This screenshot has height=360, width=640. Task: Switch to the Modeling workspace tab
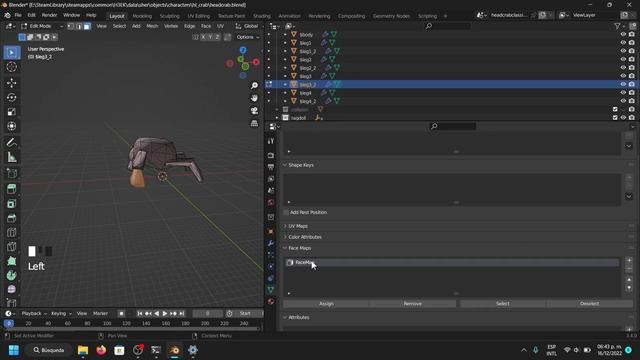click(142, 16)
